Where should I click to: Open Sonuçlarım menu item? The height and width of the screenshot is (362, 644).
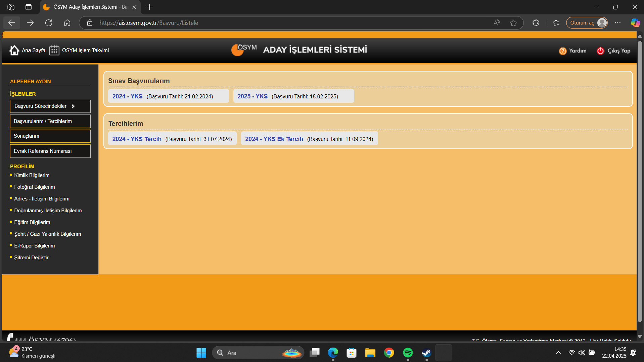pyautogui.click(x=50, y=136)
